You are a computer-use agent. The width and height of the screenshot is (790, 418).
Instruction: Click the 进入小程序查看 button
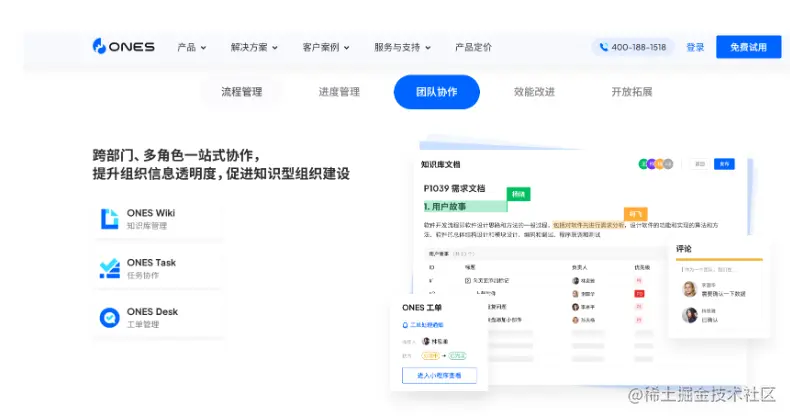point(439,375)
